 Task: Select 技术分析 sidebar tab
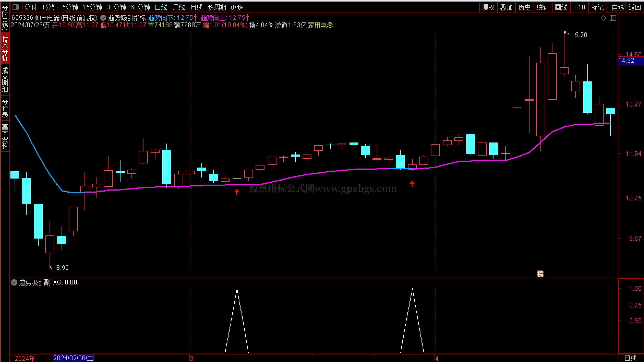pyautogui.click(x=5, y=49)
